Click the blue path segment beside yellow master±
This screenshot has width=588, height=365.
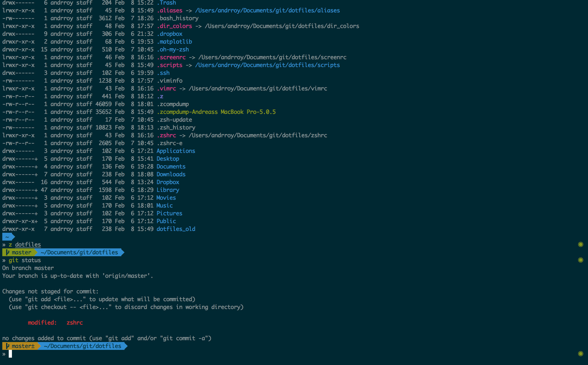[x=83, y=346]
